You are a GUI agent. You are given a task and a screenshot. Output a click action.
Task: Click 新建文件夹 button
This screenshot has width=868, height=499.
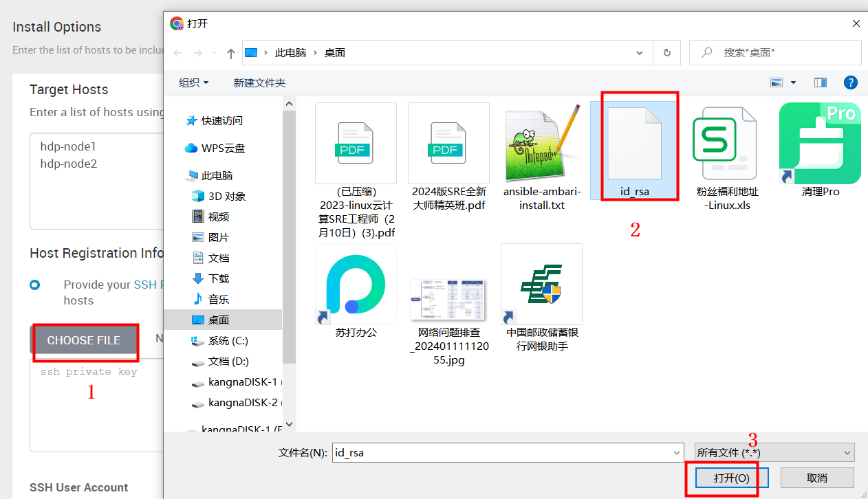259,82
